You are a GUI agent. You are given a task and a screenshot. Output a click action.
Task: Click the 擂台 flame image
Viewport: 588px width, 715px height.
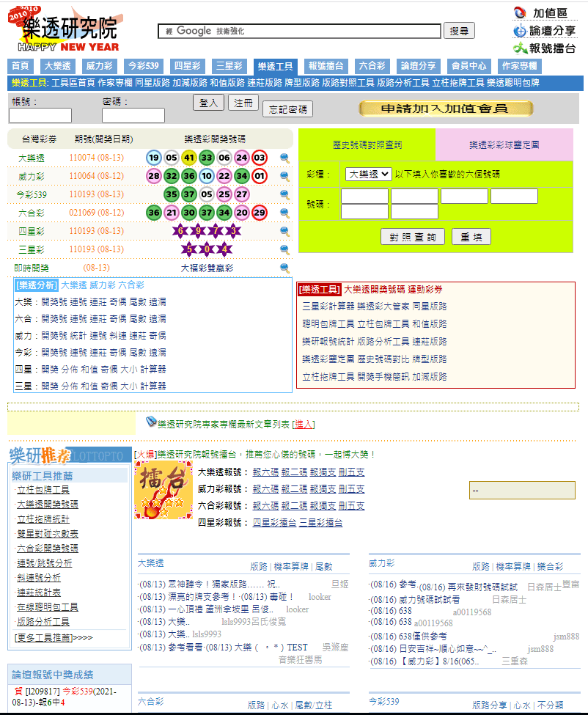coord(163,490)
